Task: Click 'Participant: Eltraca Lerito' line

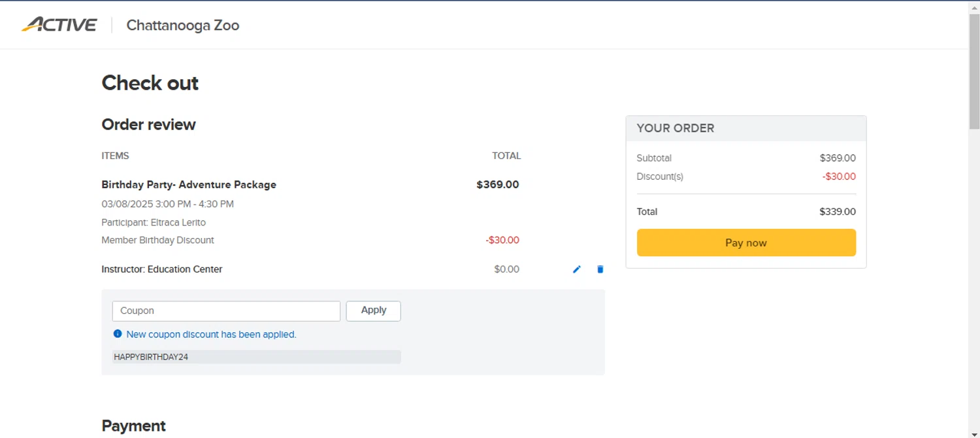Action: tap(154, 222)
